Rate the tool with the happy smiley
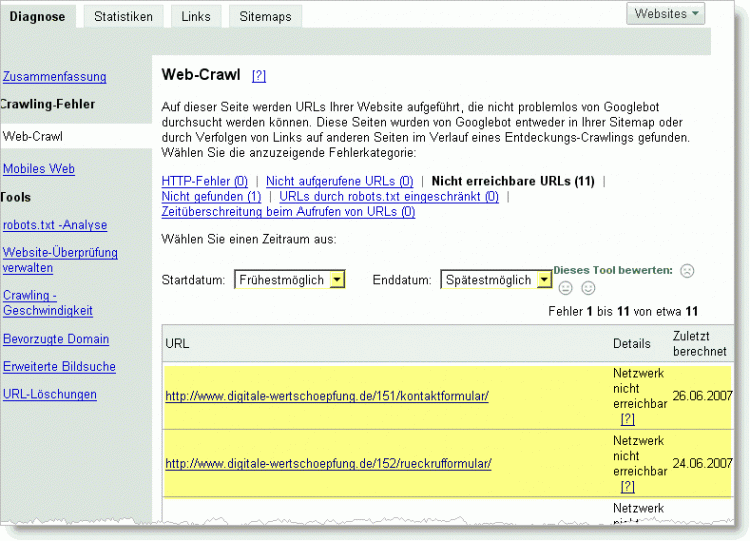The height and width of the screenshot is (541, 750). (x=588, y=289)
